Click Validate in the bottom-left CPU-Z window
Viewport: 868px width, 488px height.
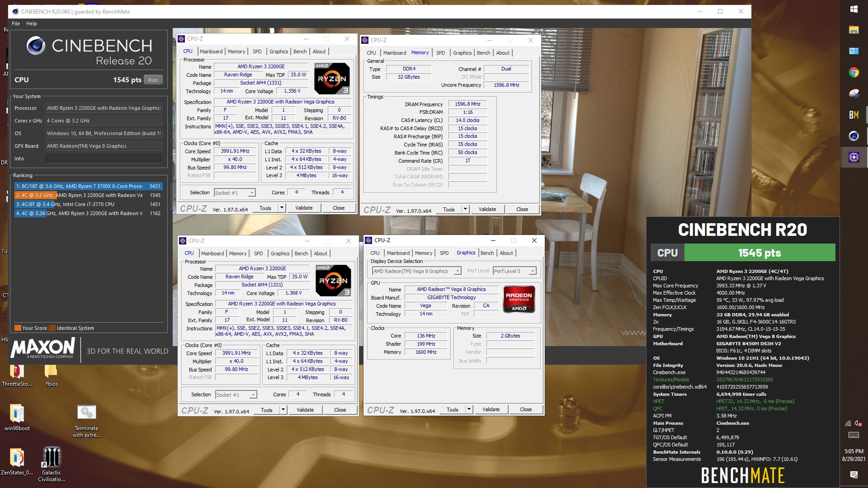coord(305,410)
